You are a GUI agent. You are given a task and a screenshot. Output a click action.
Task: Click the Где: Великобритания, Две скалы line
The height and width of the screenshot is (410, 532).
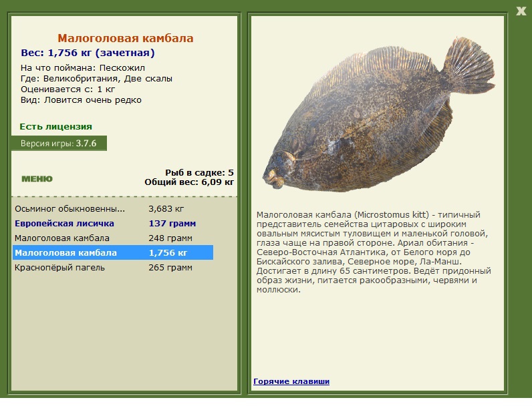[96, 79]
